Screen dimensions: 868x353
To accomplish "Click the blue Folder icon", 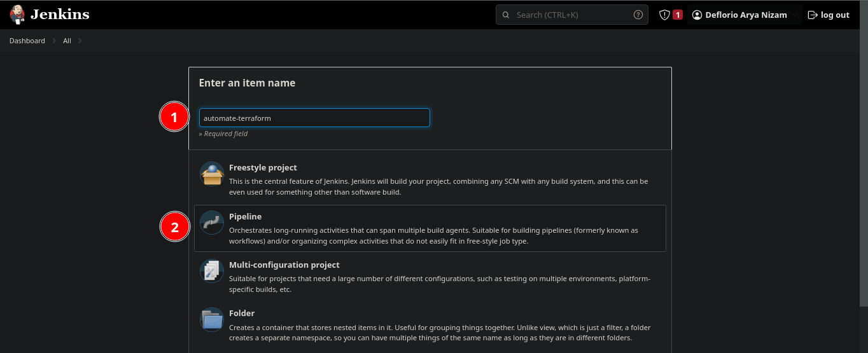I will [x=212, y=319].
